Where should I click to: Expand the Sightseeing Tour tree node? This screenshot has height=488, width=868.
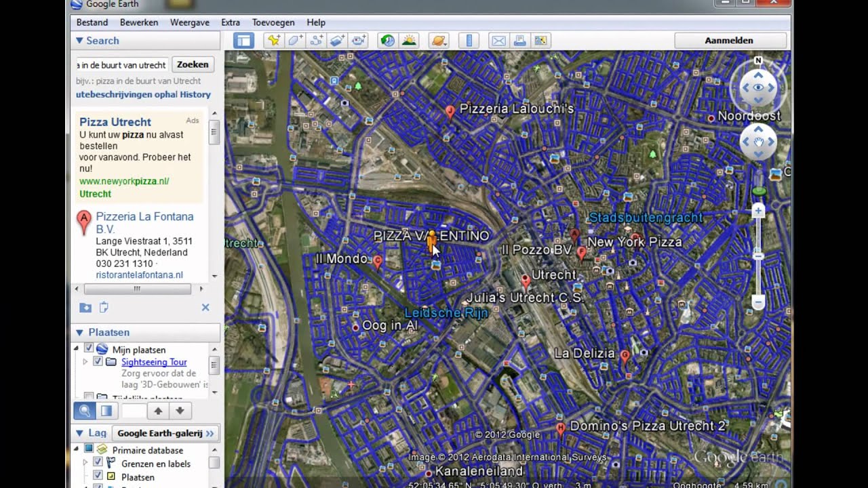click(85, 362)
